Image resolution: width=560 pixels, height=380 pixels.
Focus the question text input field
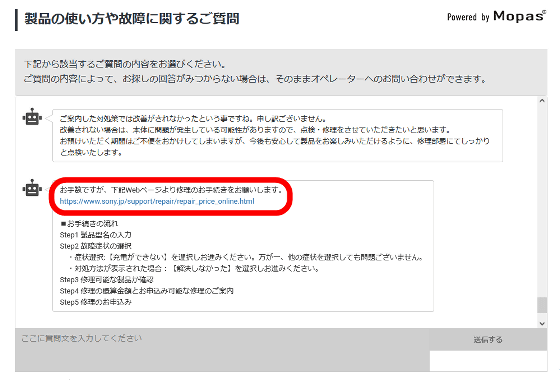click(x=222, y=350)
